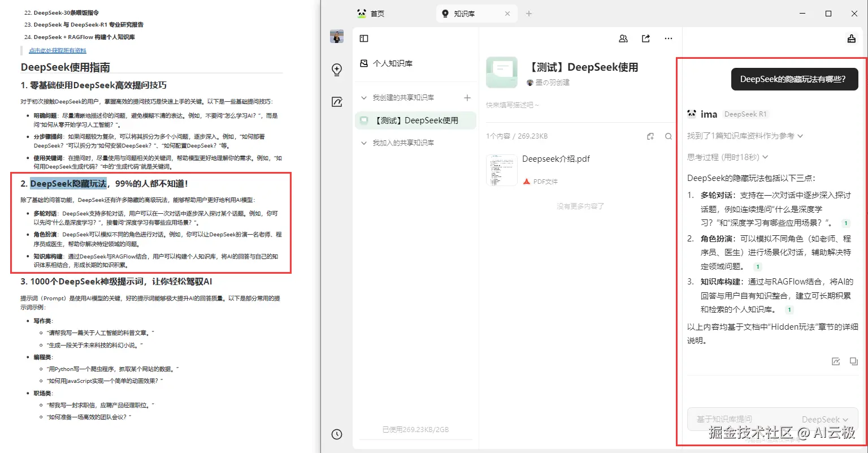This screenshot has height=453, width=868.
Task: Expand 找到了1篇知识库资料作为参考 details
Action: [x=745, y=136]
